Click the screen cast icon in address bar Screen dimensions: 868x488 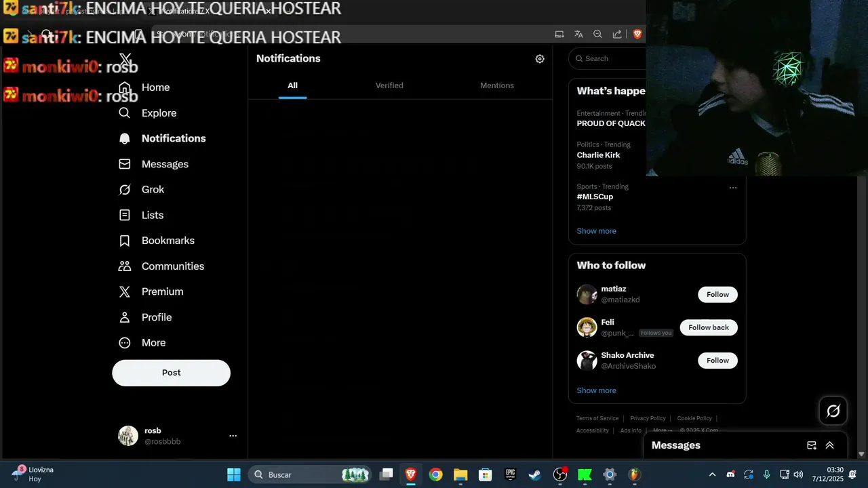(x=559, y=34)
